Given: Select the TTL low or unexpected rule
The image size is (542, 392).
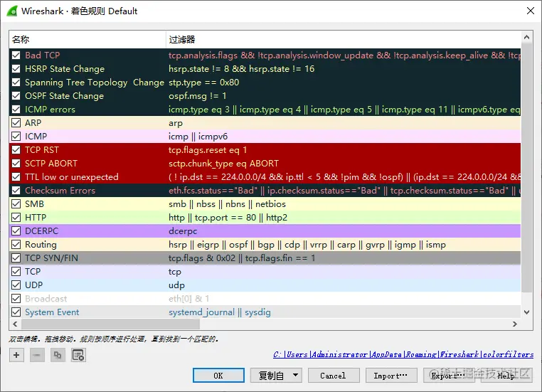Looking at the screenshot, I should click(72, 176).
